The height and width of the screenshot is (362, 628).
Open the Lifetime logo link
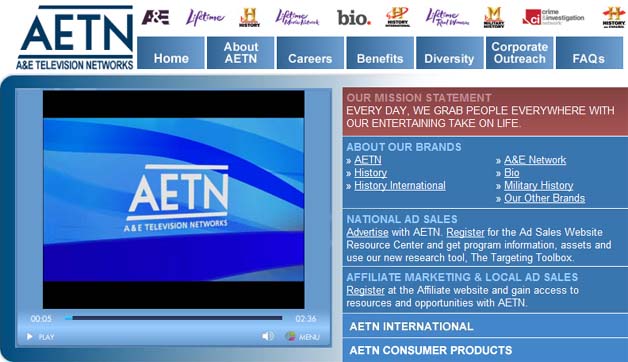click(205, 17)
